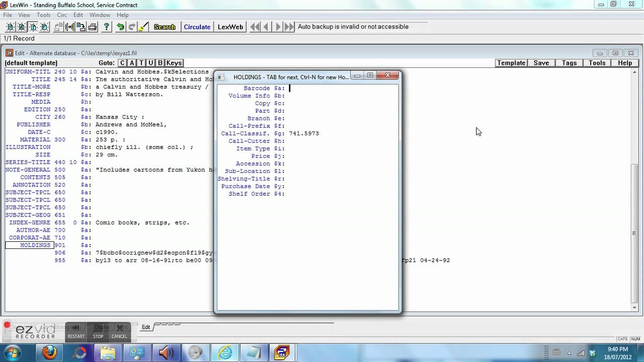Image resolution: width=644 pixels, height=362 pixels.
Task: Open the Circ menu
Action: click(x=62, y=15)
